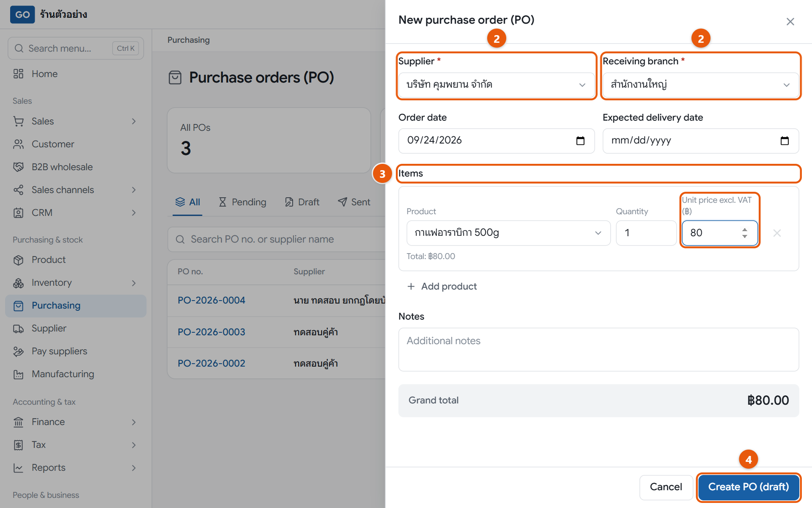Click Add product
Screen dimensions: 812x508
(442, 287)
